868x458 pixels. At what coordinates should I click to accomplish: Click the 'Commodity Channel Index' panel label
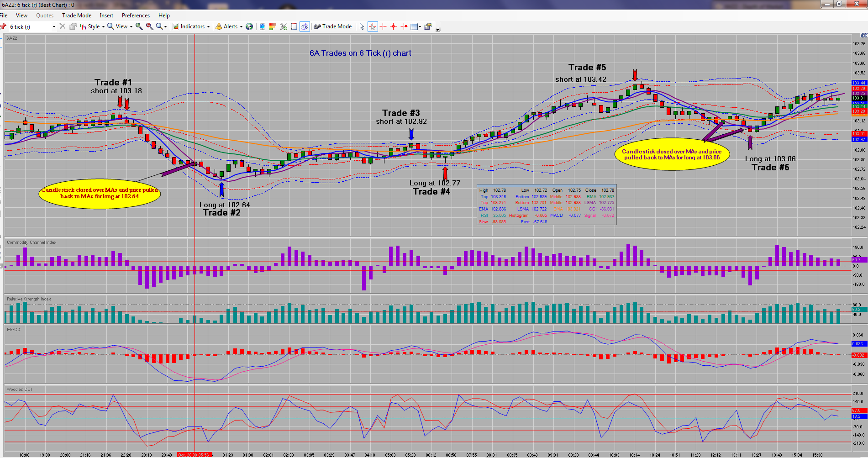point(32,242)
